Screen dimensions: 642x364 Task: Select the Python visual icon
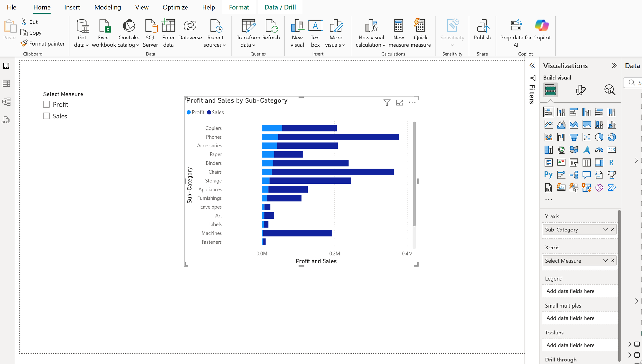(x=548, y=175)
